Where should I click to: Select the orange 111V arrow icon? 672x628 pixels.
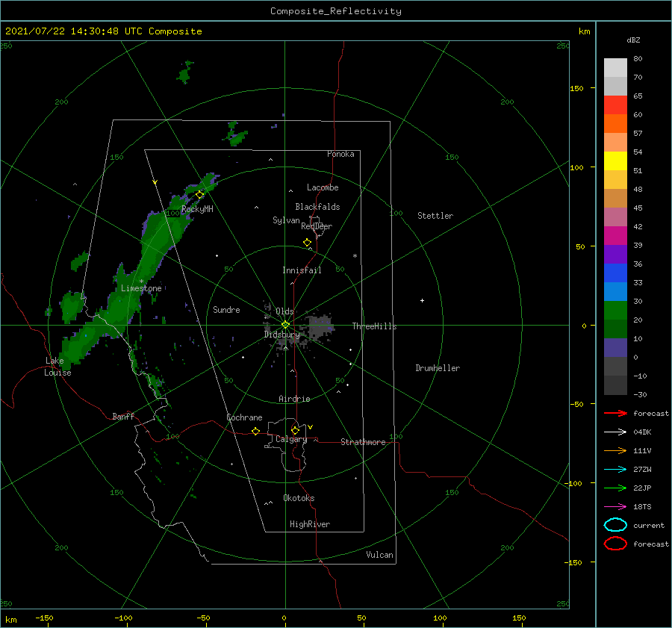click(x=615, y=450)
